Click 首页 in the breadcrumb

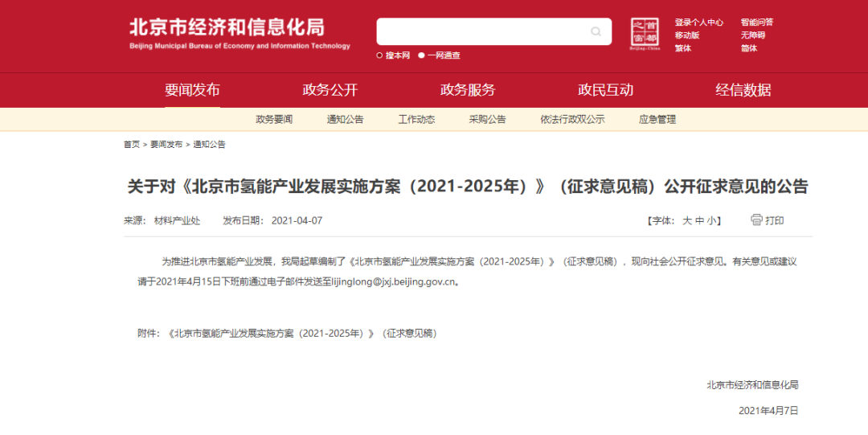pos(132,145)
